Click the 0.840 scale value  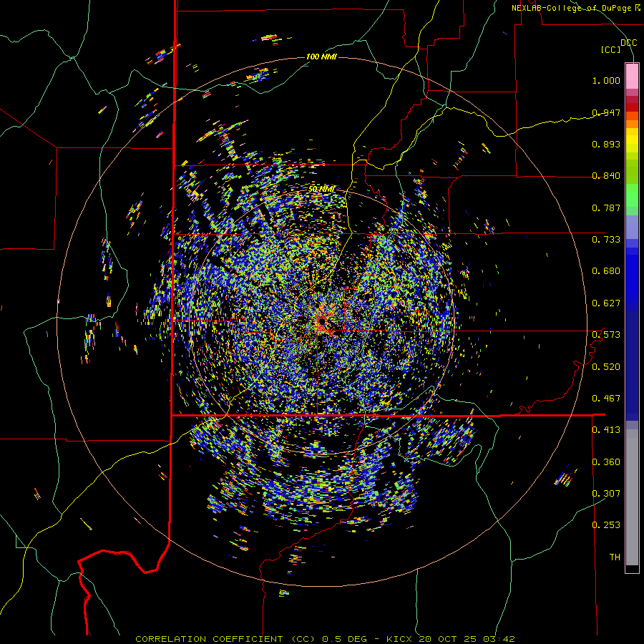click(606, 176)
